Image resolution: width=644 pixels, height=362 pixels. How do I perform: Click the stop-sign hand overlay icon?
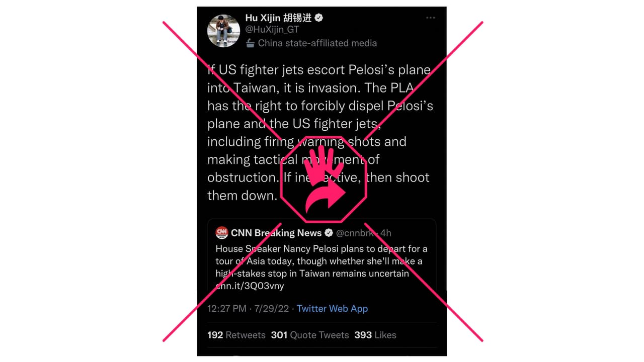tap(324, 179)
